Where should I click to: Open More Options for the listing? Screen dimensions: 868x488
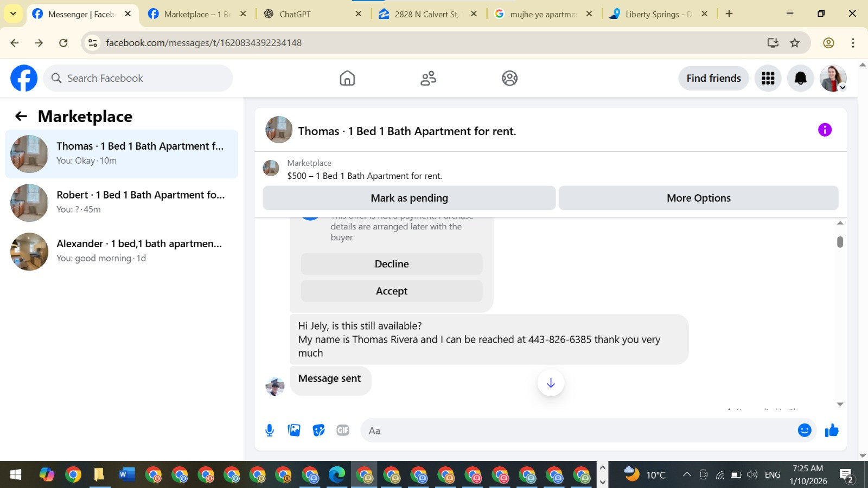698,198
